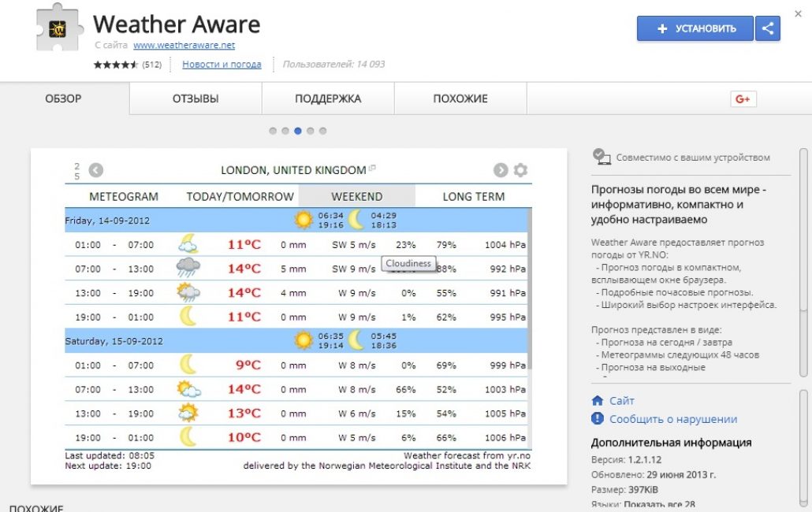The width and height of the screenshot is (812, 512).
Task: Select the METEOGRAM tab in widget
Action: pos(124,196)
